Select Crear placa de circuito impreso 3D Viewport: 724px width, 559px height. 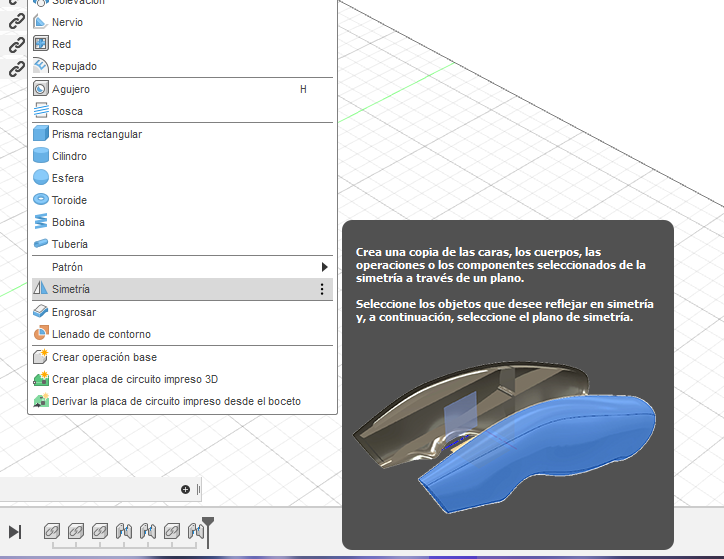tap(182, 379)
